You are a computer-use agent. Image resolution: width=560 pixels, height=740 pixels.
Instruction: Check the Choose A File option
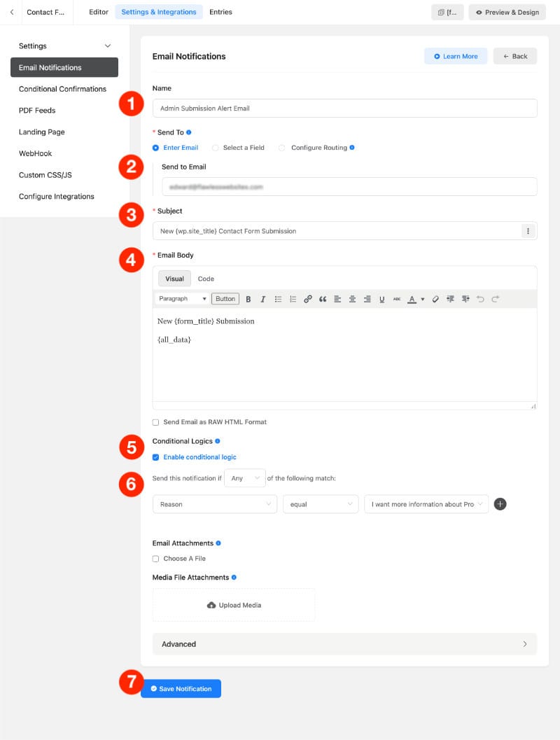pyautogui.click(x=155, y=559)
